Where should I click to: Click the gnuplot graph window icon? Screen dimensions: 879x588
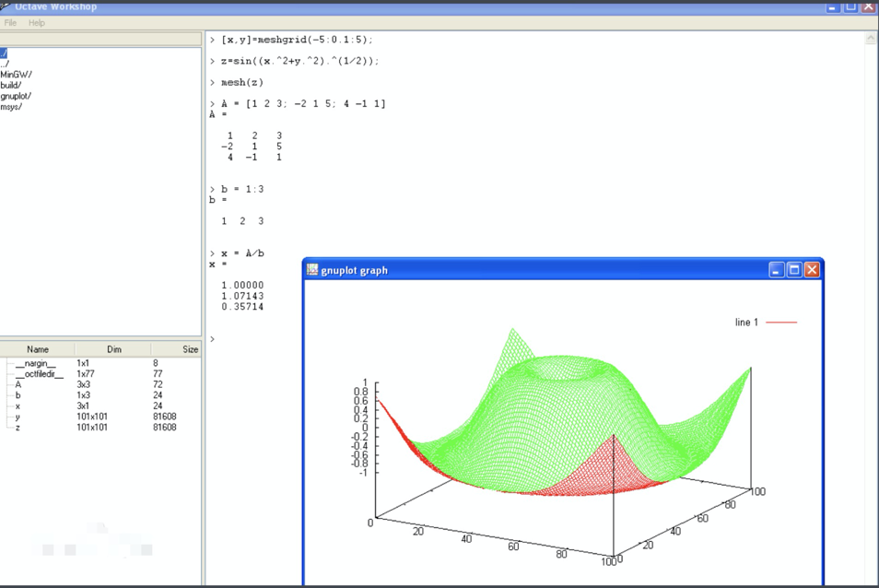tap(312, 270)
